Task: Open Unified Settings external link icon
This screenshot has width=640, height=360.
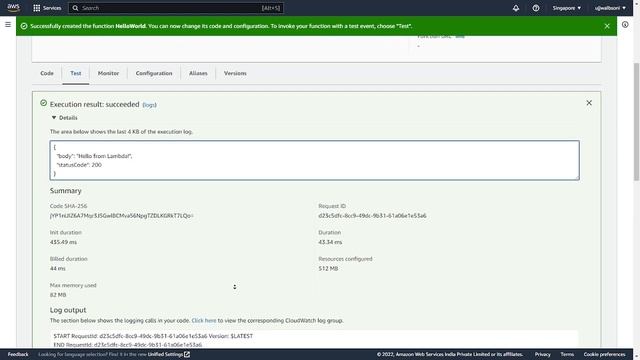Action: (x=187, y=354)
